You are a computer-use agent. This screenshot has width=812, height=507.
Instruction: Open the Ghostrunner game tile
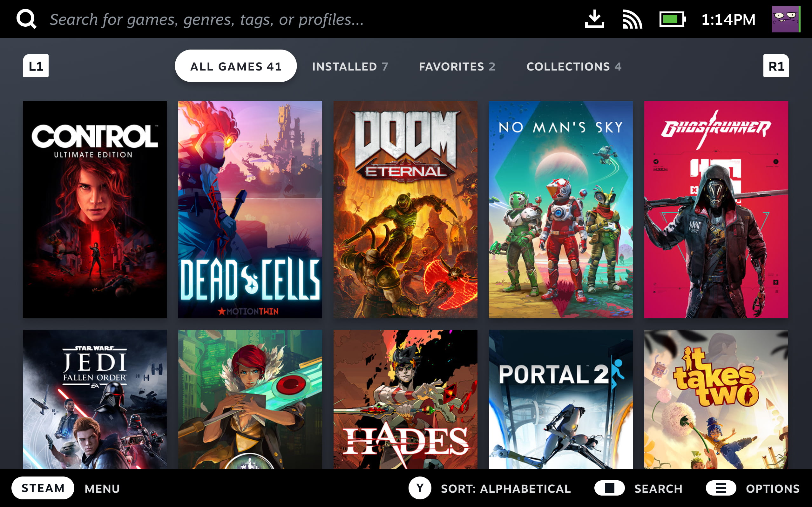click(716, 210)
